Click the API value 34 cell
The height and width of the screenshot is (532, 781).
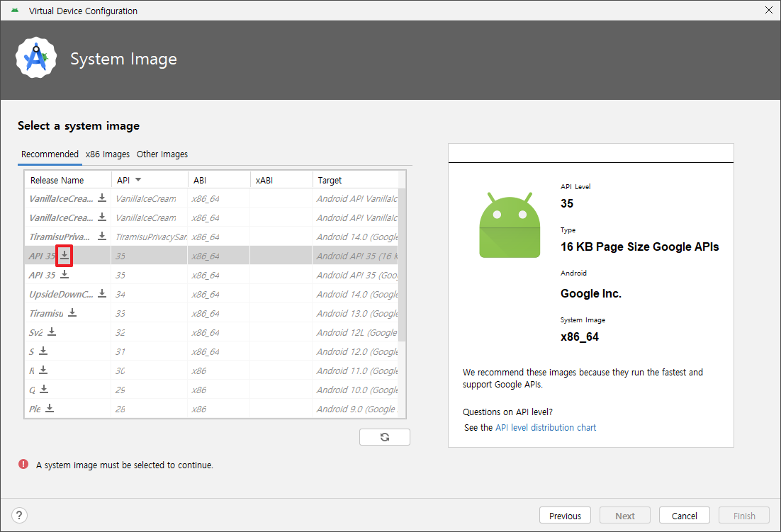coord(150,294)
